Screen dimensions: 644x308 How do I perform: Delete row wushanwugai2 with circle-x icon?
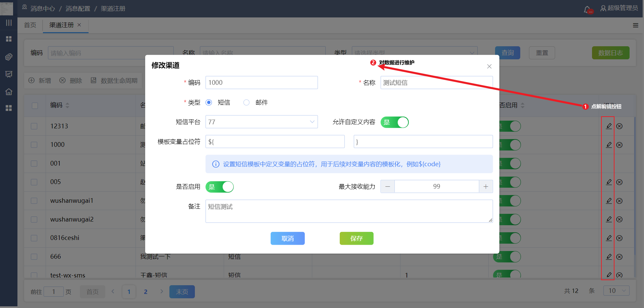(620, 219)
